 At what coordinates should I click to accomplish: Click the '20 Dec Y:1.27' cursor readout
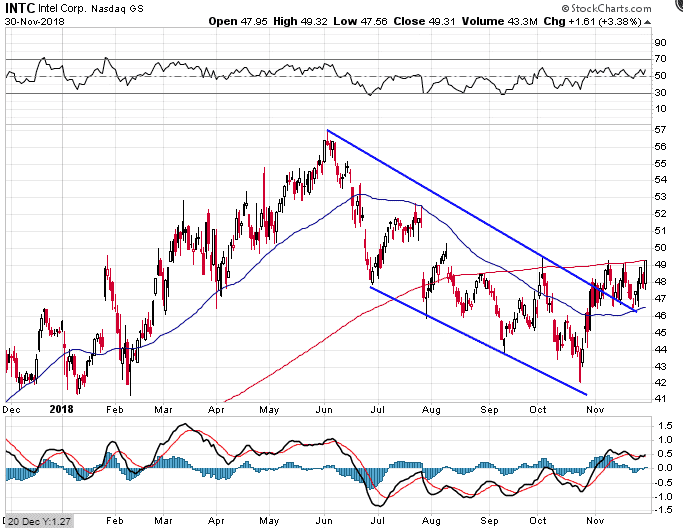[39, 521]
